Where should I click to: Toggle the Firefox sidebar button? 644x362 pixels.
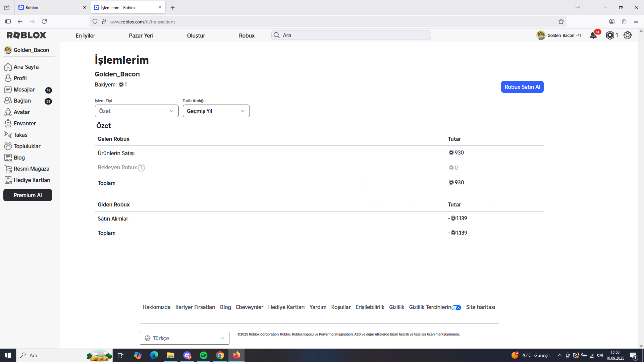point(8,22)
